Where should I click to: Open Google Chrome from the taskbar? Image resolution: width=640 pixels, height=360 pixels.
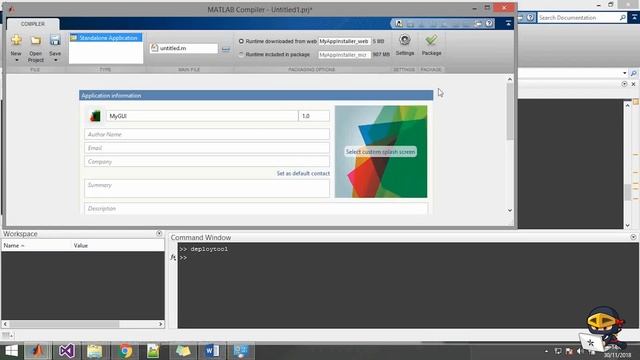[125, 351]
